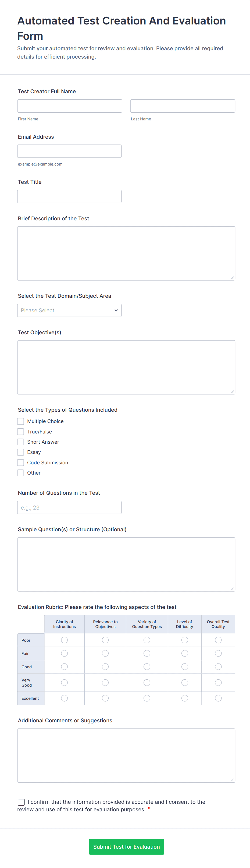
Task: Select the Email Address text box
Action: pos(69,151)
